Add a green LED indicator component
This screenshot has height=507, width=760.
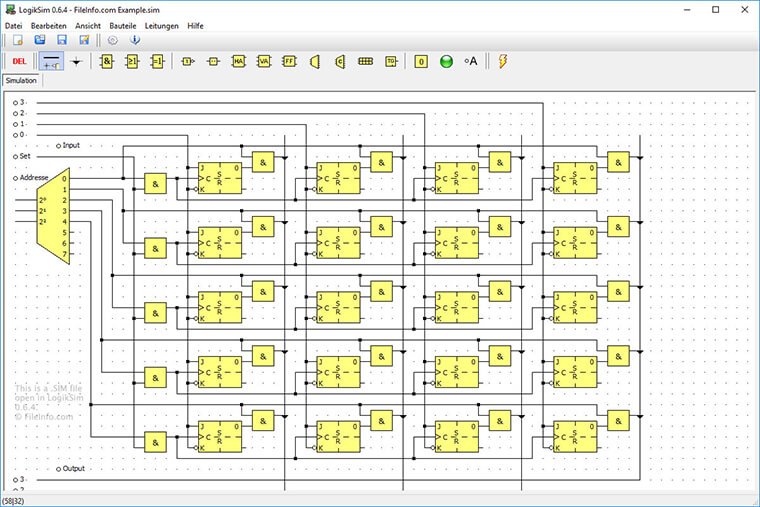(x=446, y=61)
